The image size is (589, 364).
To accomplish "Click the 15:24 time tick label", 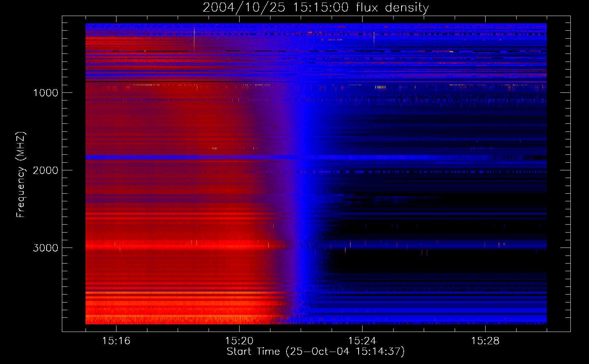I will [362, 341].
